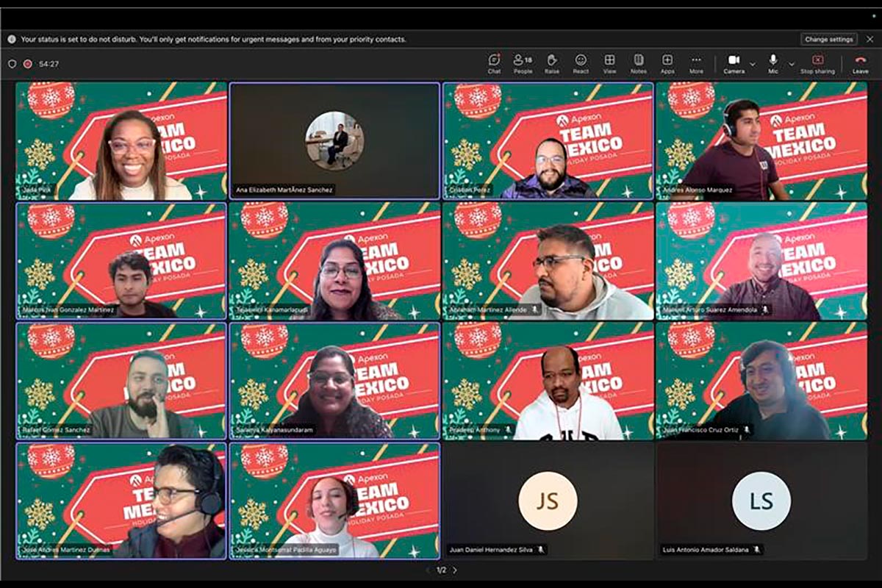Toggle the Camera on or off
The height and width of the screenshot is (588, 882).
pos(734,63)
